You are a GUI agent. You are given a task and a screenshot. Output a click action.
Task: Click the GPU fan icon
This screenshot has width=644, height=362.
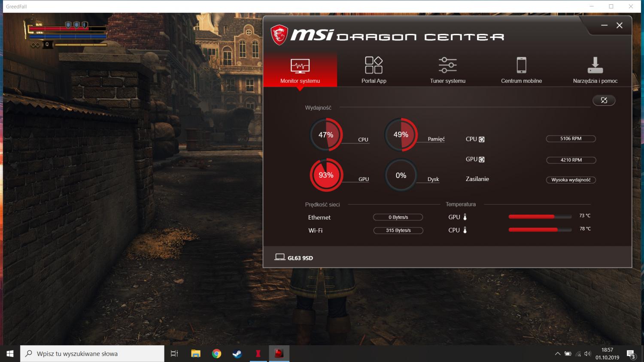click(482, 160)
